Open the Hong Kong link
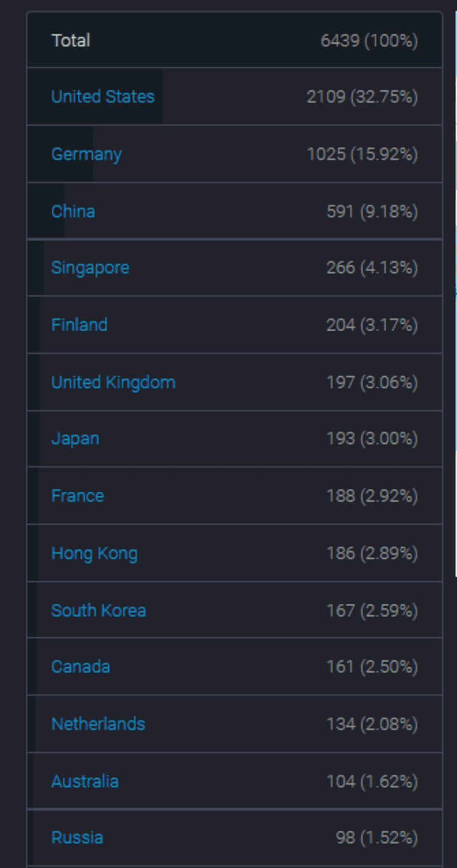Viewport: 457px width, 868px height. [x=94, y=553]
